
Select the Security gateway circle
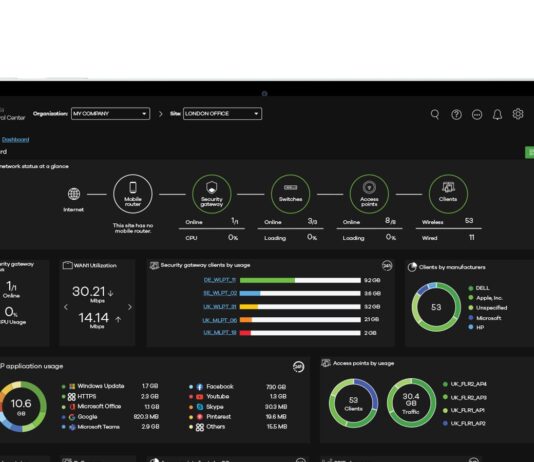click(x=211, y=194)
